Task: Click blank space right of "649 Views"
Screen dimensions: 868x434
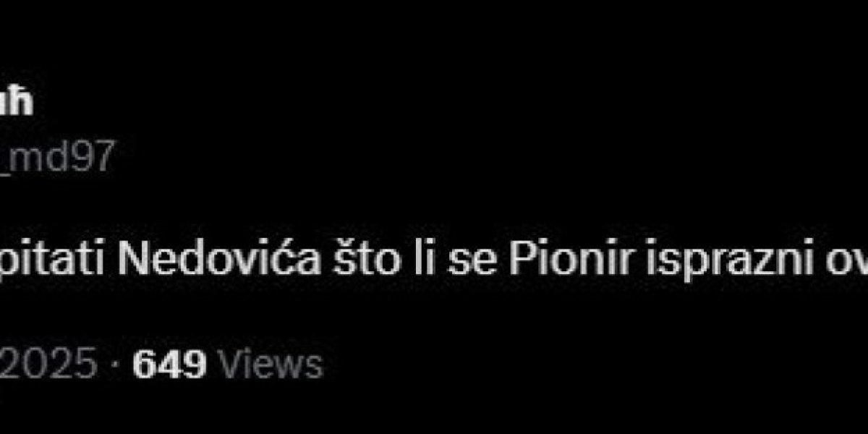Action: [593, 364]
